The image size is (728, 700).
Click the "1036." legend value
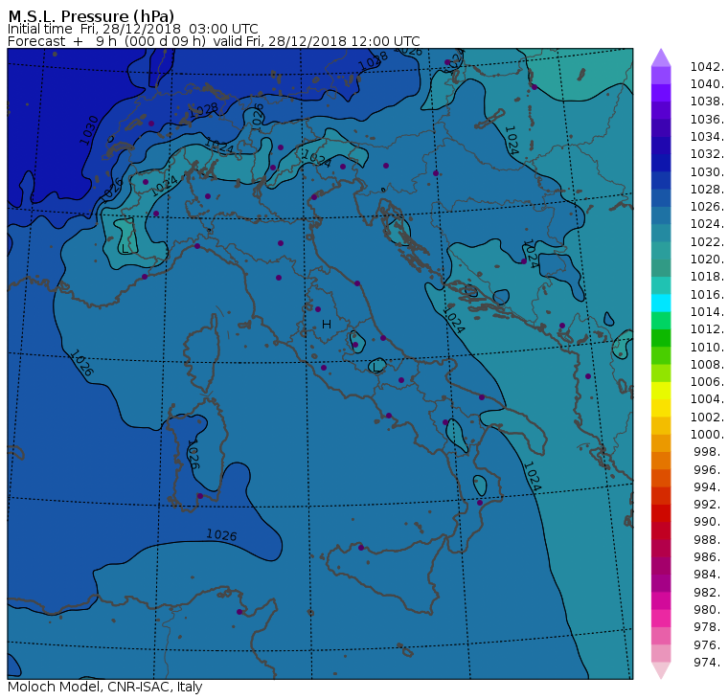click(x=707, y=120)
